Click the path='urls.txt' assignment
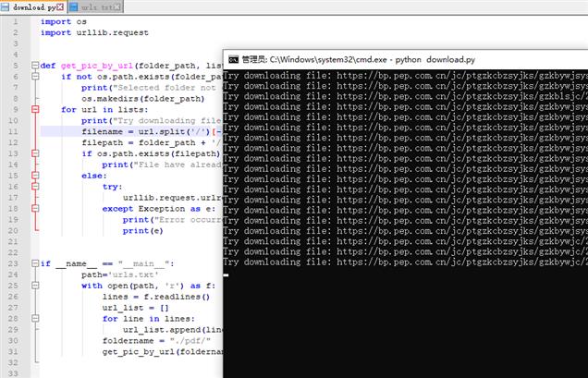 (x=119, y=274)
